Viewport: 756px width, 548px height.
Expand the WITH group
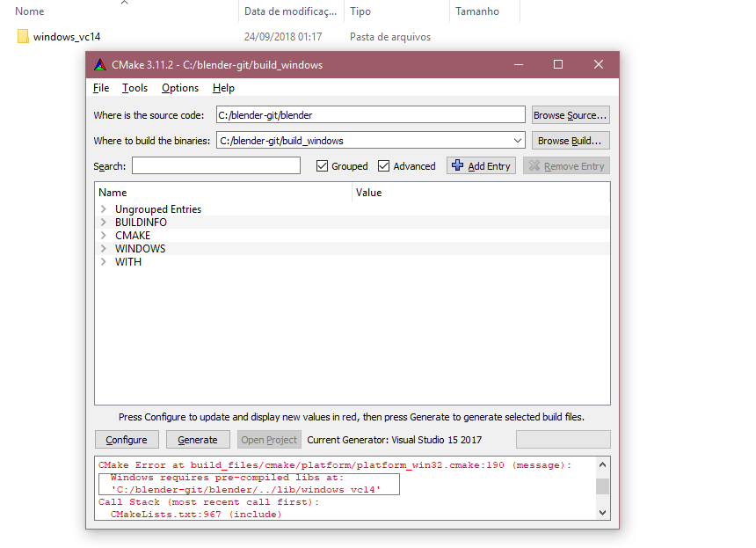103,262
